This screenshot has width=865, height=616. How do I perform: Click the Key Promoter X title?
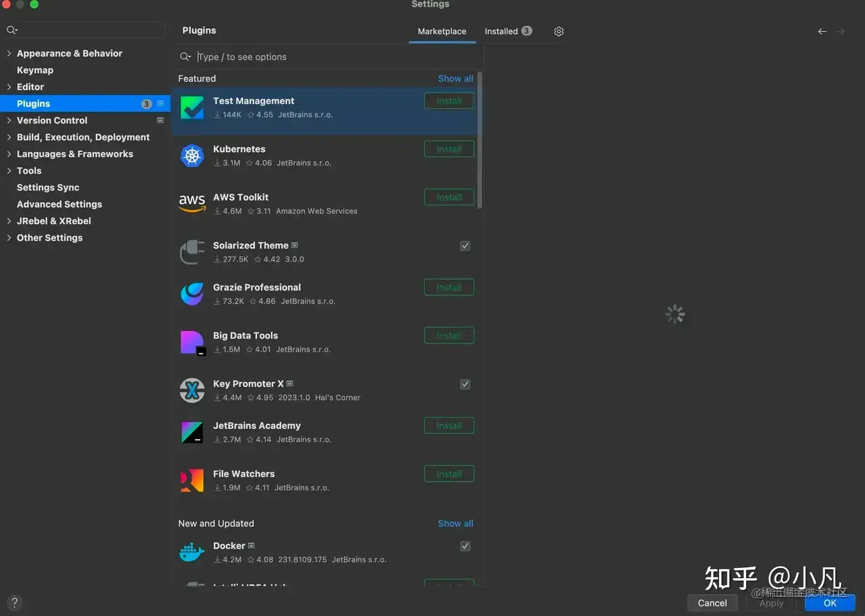248,384
